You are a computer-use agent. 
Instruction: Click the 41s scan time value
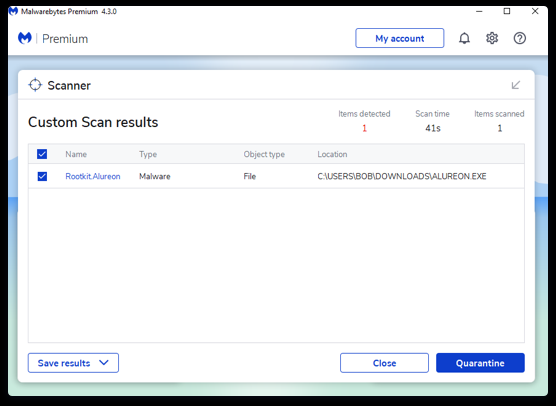click(433, 128)
